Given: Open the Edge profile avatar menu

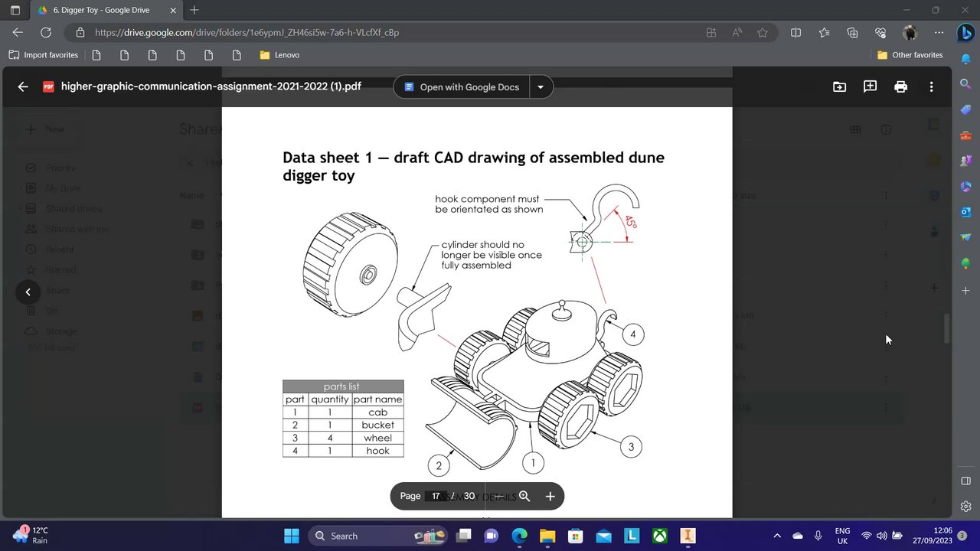Looking at the screenshot, I should coord(910,33).
